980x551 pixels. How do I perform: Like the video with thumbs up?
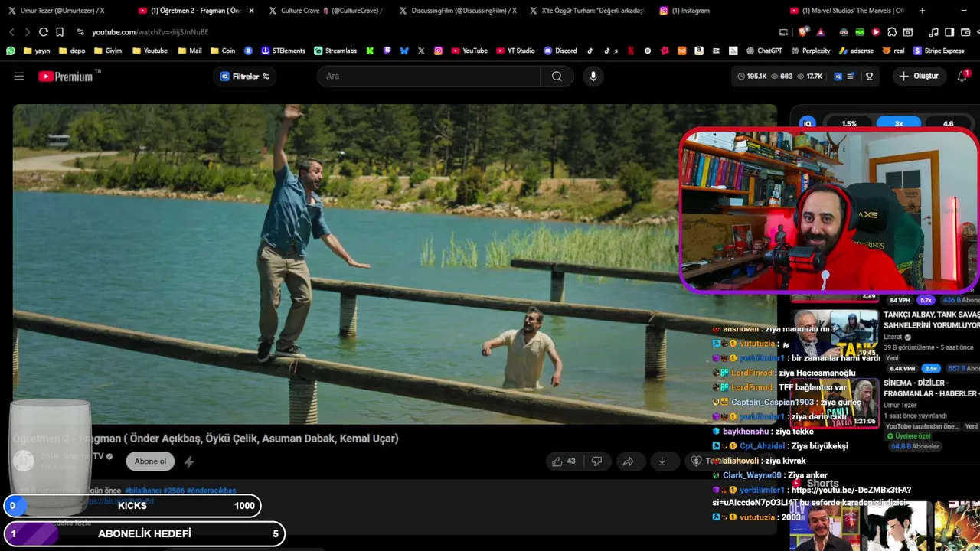tap(563, 461)
